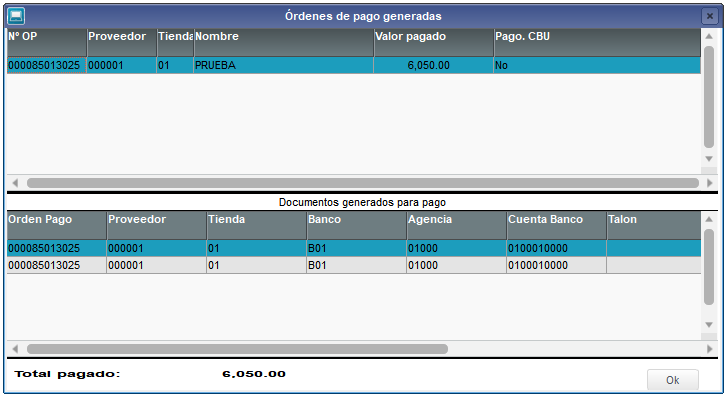Screen dimensions: 726x398
Task: Click left arrow of upper horizontal scrollbar
Action: tap(15, 183)
